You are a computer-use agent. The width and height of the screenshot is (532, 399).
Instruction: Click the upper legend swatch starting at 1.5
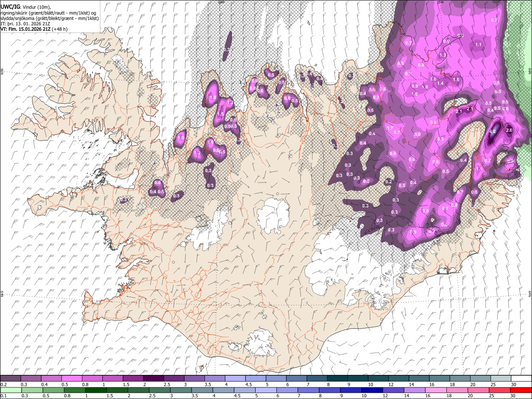(133, 379)
